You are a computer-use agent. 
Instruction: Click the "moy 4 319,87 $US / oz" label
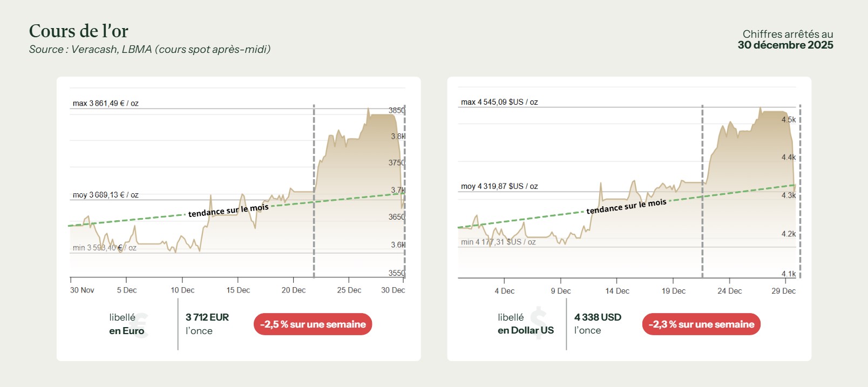(499, 186)
